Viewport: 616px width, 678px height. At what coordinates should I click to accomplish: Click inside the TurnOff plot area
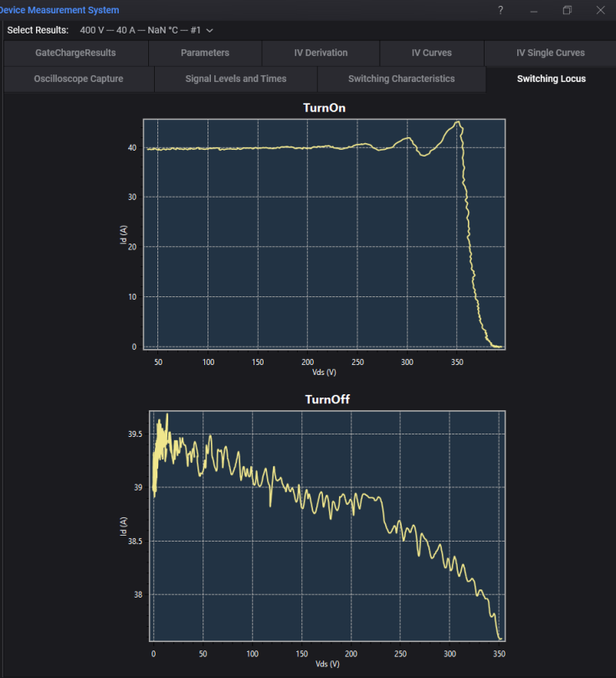coord(327,526)
